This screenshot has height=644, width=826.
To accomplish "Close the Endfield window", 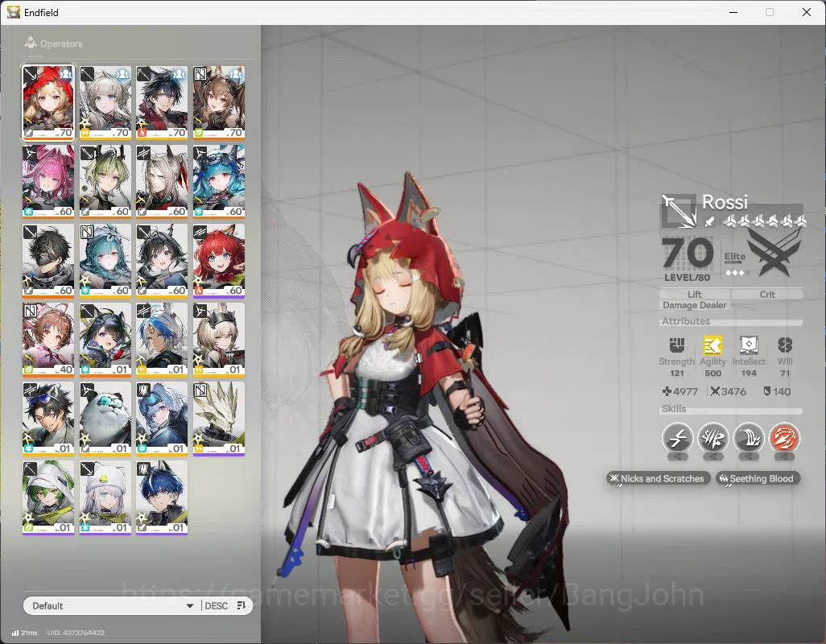I will tap(807, 12).
